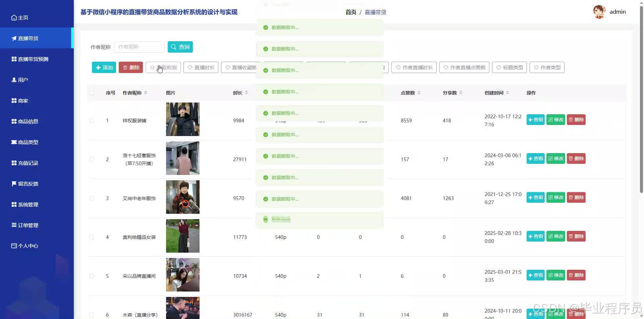Check the checkbox for 奥利给精品女装 row
The image size is (644, 319).
pyautogui.click(x=92, y=237)
